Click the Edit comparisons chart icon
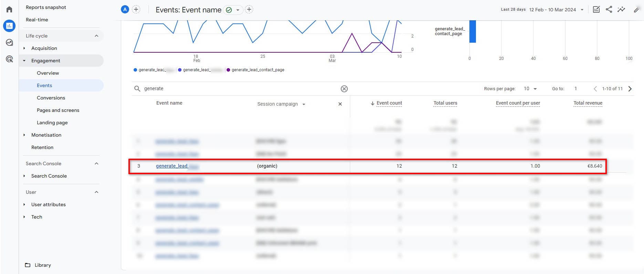Viewport: 644px width, 274px height. pos(596,10)
